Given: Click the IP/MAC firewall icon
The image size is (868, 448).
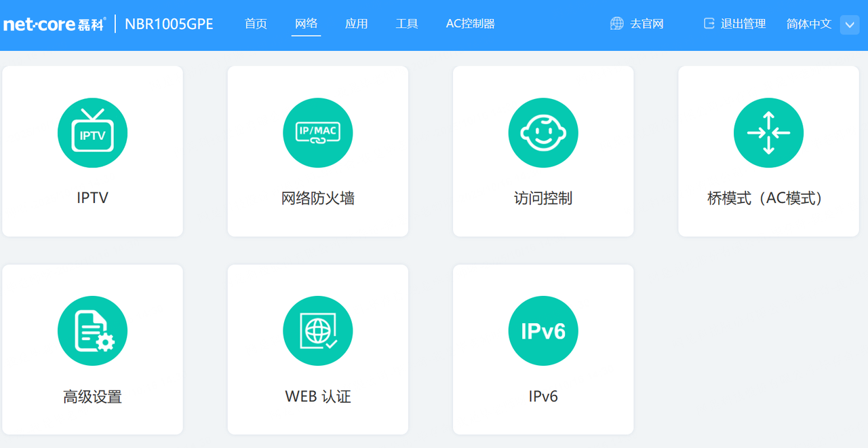Looking at the screenshot, I should (318, 133).
